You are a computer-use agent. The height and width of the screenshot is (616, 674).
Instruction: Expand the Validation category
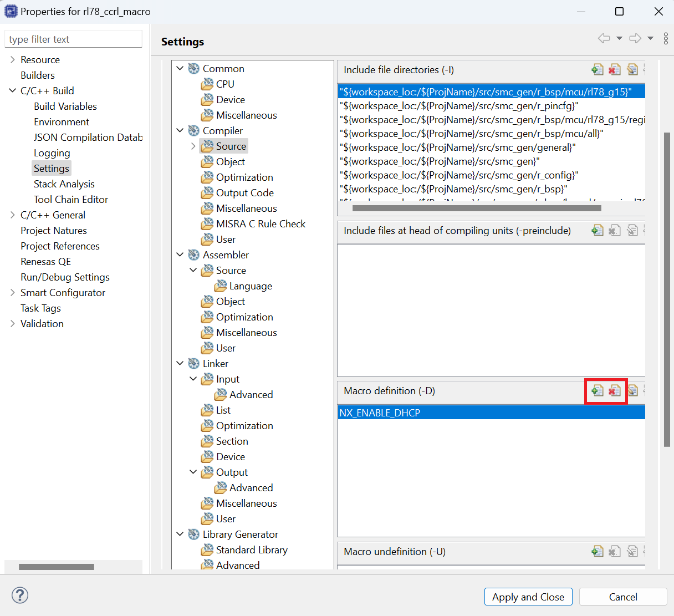click(x=12, y=324)
